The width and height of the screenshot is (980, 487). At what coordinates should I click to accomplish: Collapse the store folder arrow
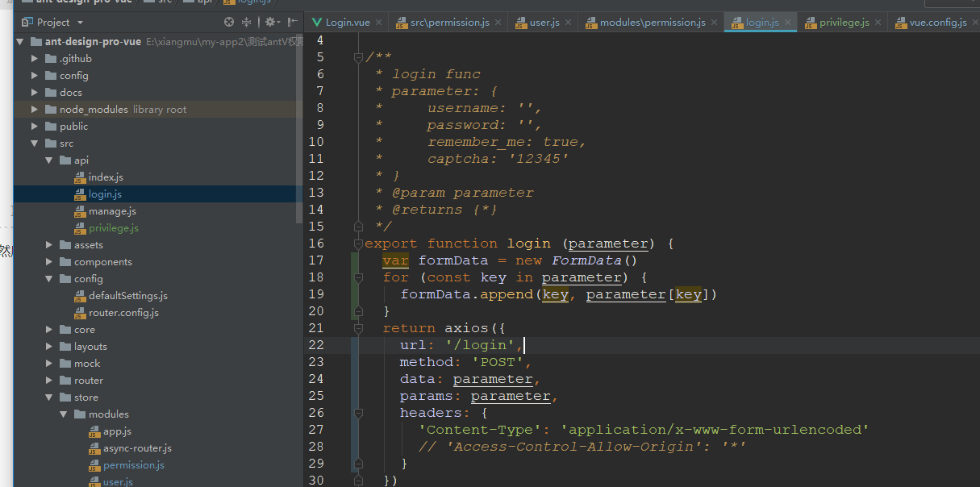coord(48,398)
